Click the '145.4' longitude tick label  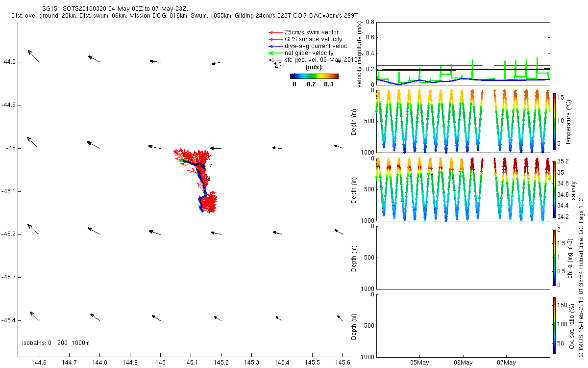click(282, 363)
